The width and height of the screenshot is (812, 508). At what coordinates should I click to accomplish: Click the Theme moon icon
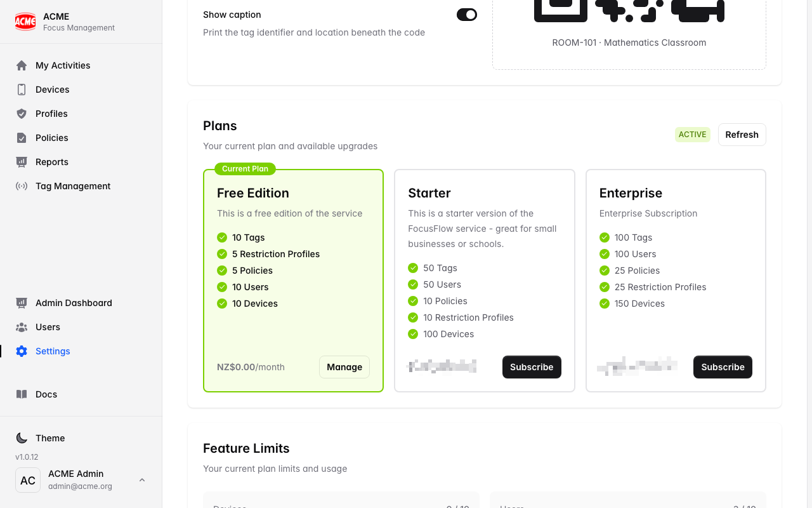click(22, 438)
